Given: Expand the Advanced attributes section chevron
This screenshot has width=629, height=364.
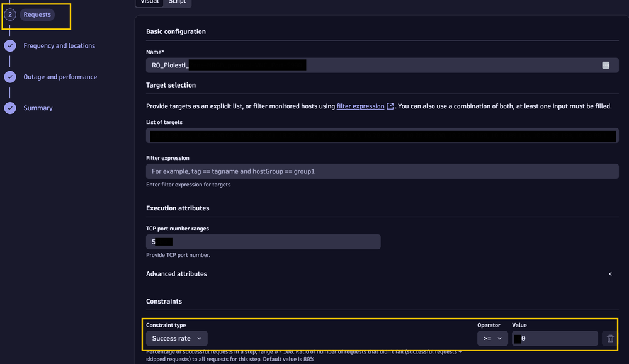Looking at the screenshot, I should point(611,274).
